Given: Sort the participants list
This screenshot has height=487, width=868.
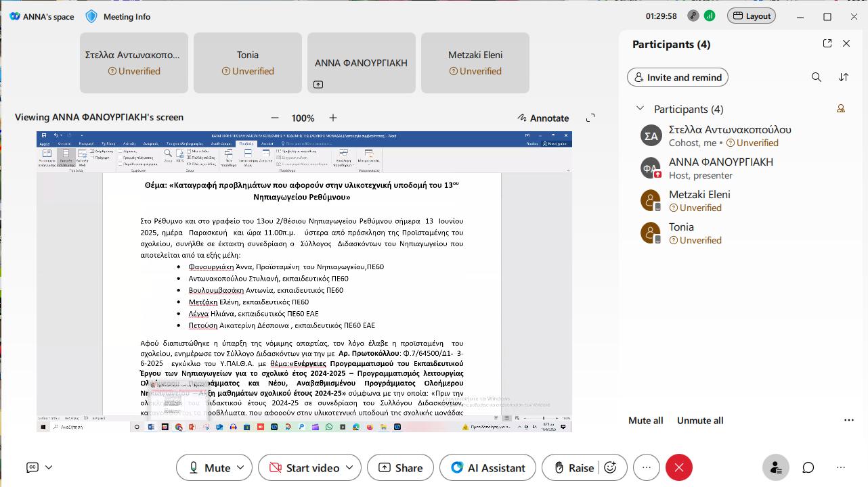Looking at the screenshot, I should (844, 77).
